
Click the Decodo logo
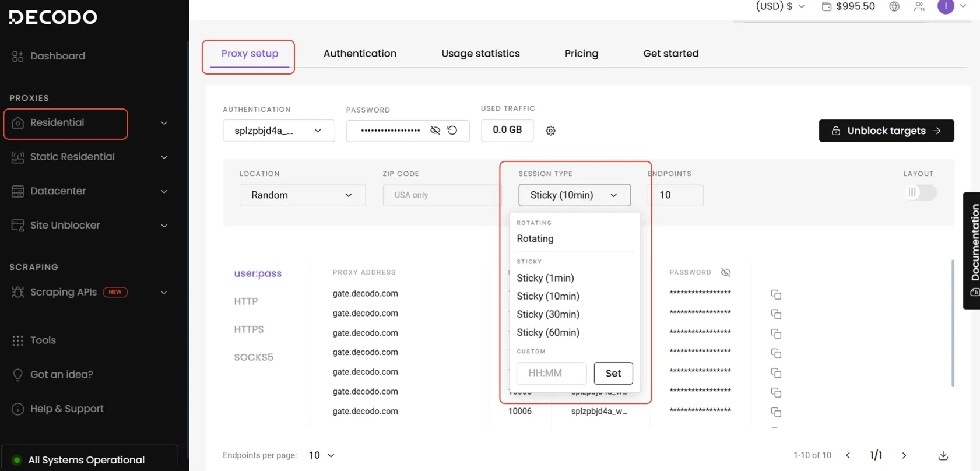(53, 17)
